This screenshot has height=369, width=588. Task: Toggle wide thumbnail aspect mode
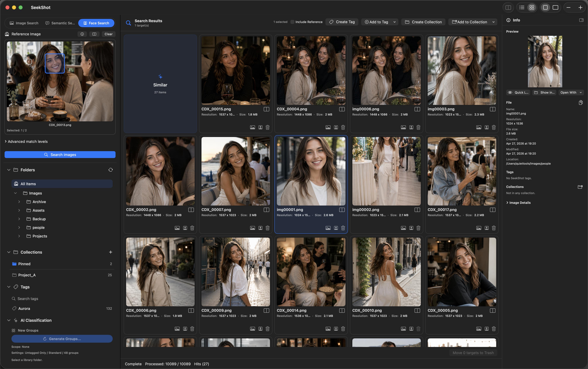click(555, 8)
